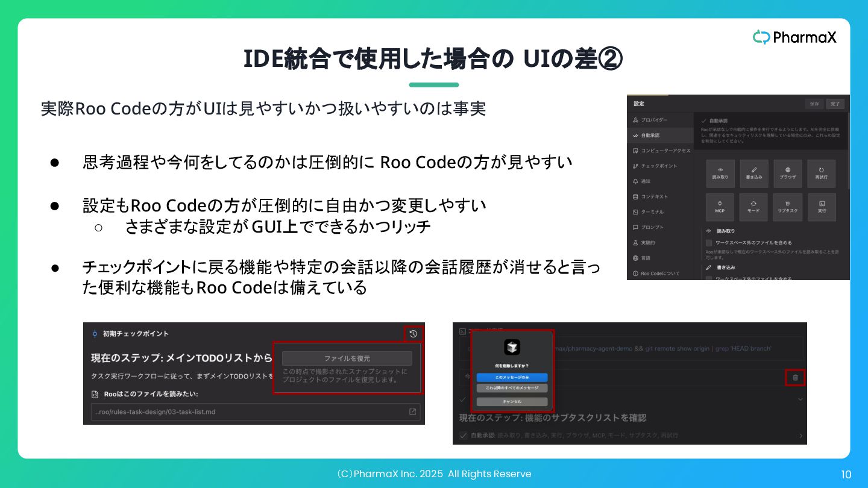Click the MCP plug tile

(x=720, y=207)
